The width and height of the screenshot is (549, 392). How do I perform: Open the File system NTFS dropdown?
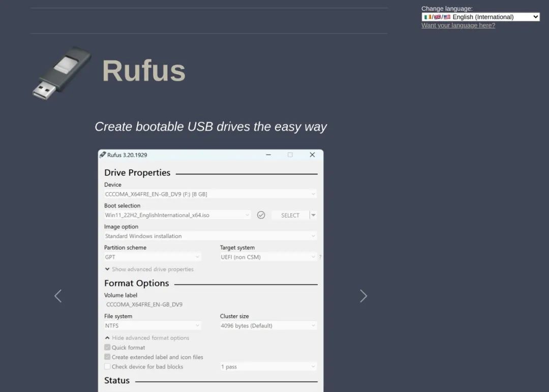click(x=152, y=326)
